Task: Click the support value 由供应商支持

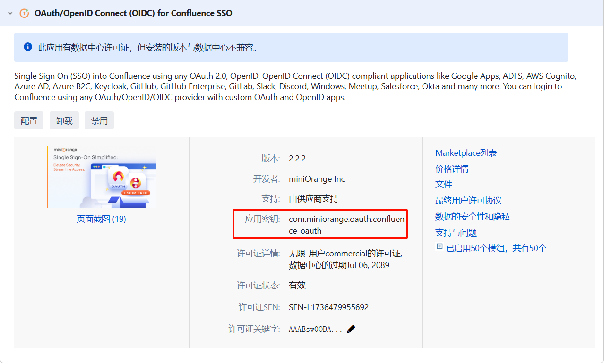Action: point(314,199)
